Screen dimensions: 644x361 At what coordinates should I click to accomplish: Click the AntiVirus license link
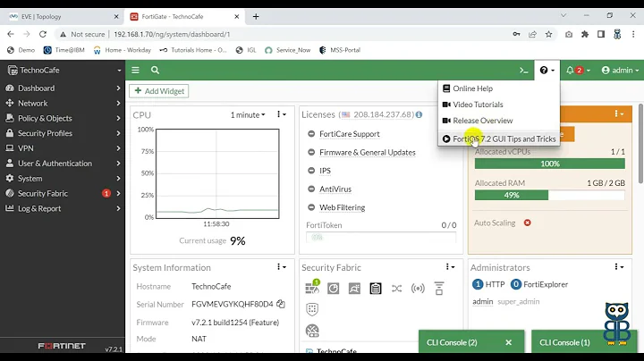(335, 189)
